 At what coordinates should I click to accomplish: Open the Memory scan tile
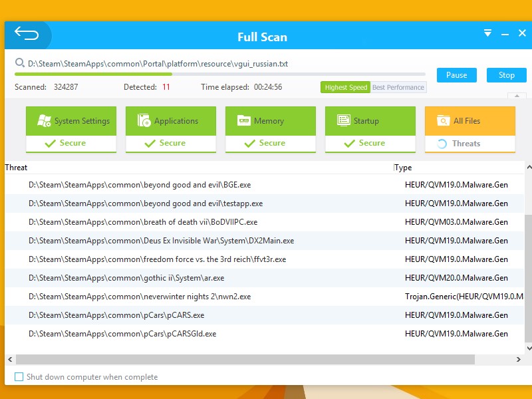click(x=271, y=129)
